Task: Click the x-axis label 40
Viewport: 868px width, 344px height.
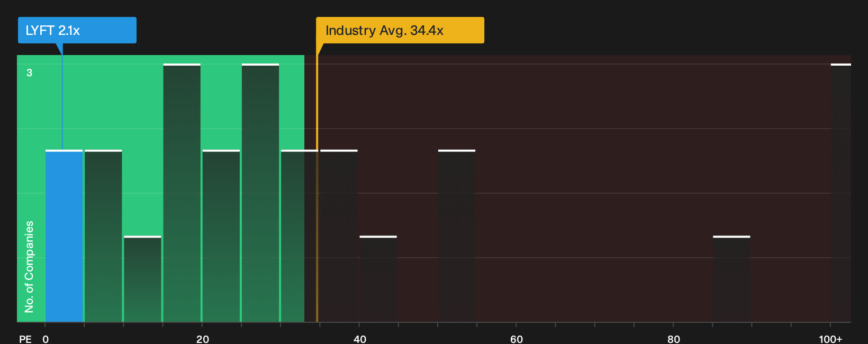Action: [359, 339]
